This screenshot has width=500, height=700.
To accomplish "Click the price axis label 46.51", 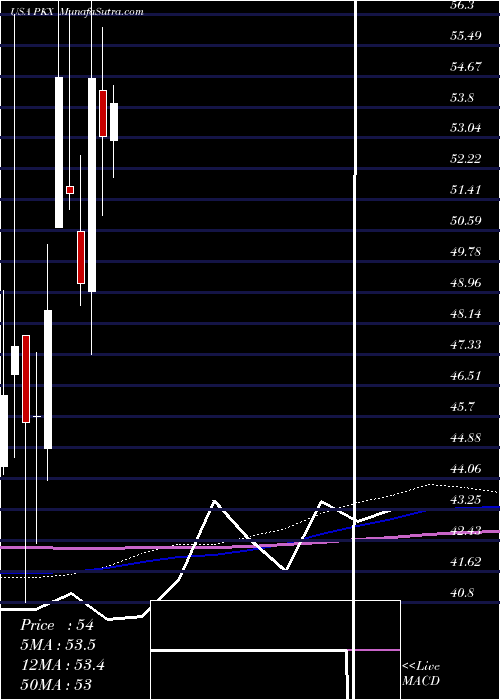I will point(466,375).
